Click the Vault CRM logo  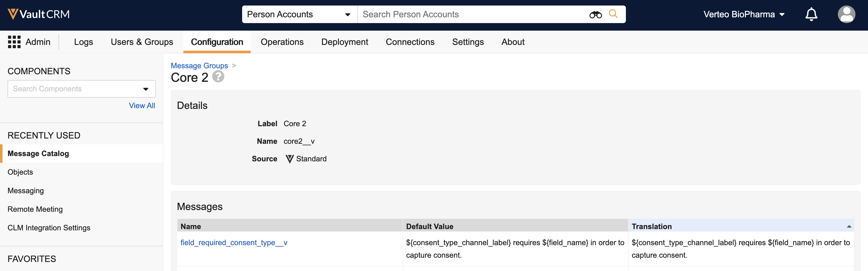38,14
